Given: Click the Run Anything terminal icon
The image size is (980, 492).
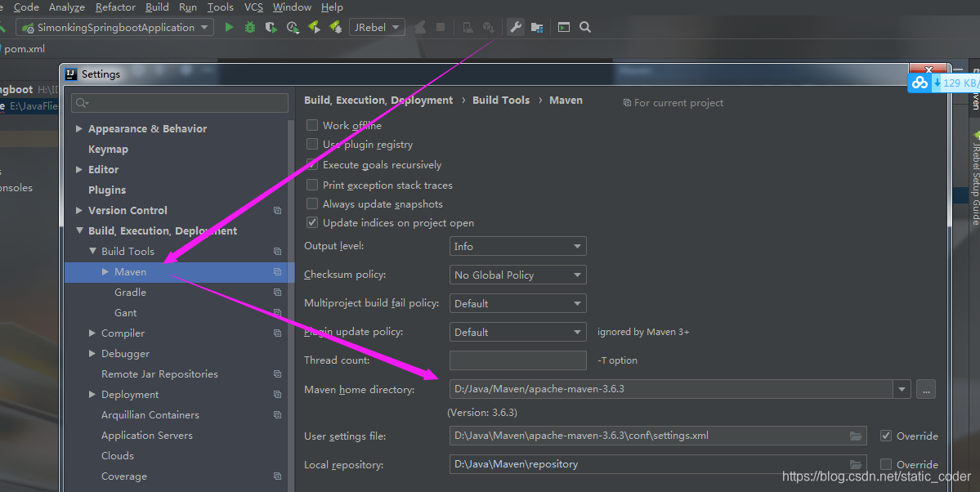Looking at the screenshot, I should coord(564,27).
